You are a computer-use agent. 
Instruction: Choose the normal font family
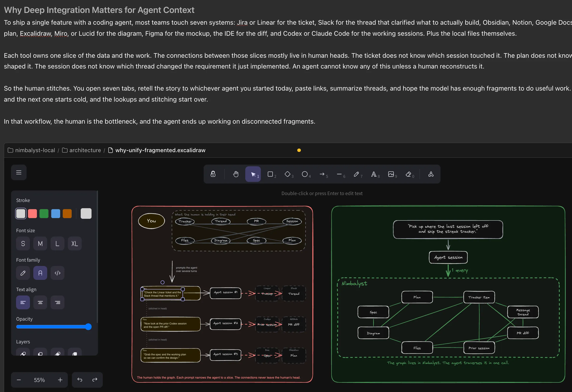click(40, 273)
